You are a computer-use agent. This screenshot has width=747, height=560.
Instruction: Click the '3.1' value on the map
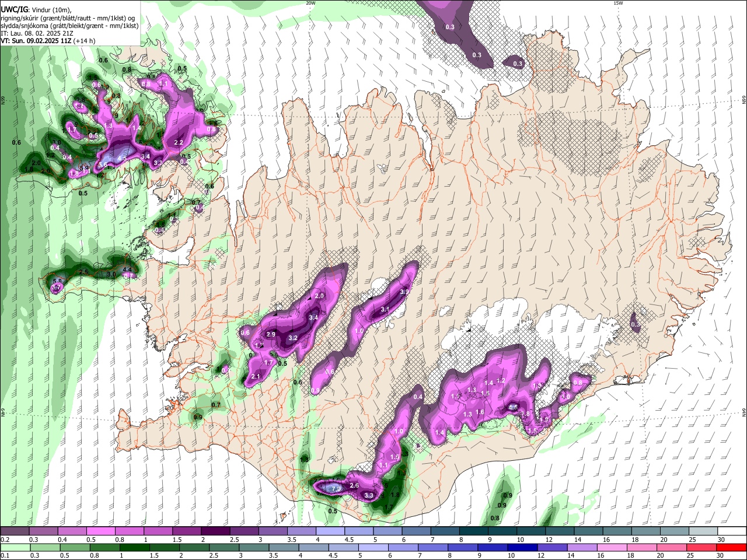tap(385, 309)
